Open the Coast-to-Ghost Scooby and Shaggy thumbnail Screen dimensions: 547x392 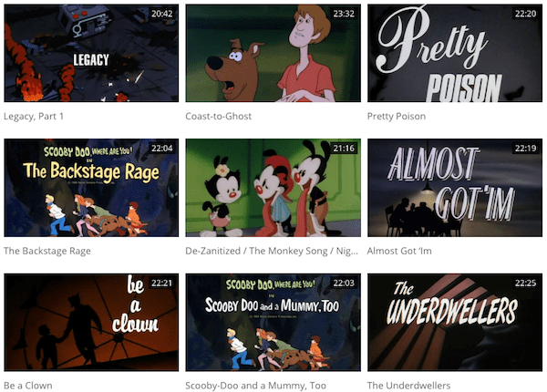(273, 53)
